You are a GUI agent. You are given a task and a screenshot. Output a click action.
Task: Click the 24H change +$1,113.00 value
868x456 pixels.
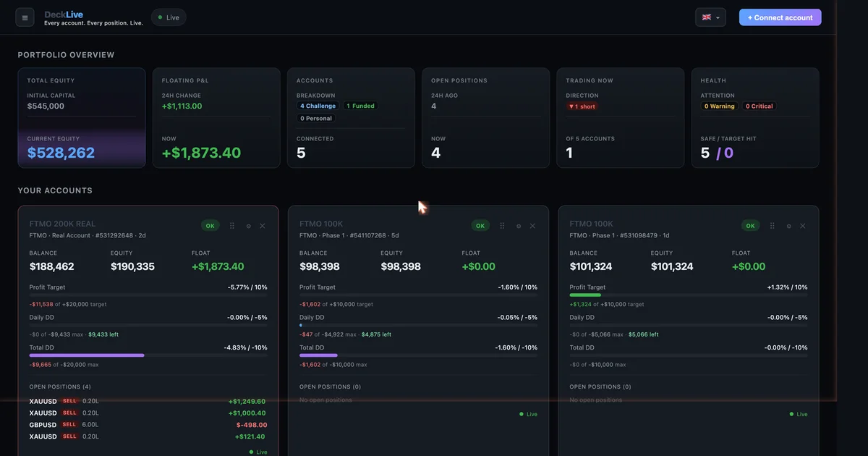[x=182, y=106]
